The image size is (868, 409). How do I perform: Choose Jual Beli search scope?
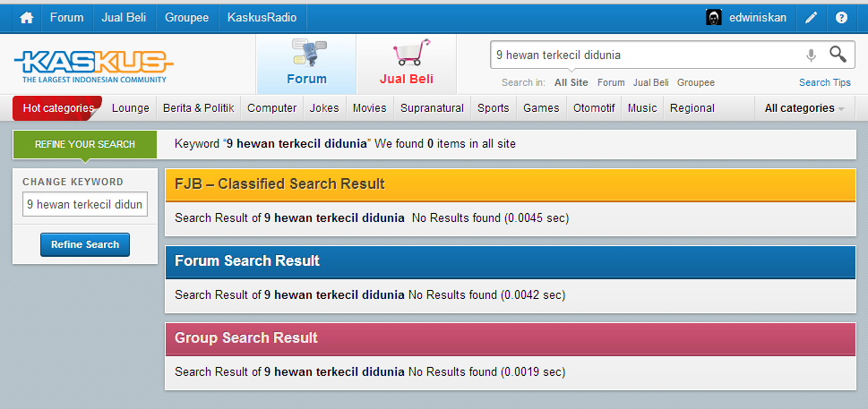pyautogui.click(x=651, y=82)
